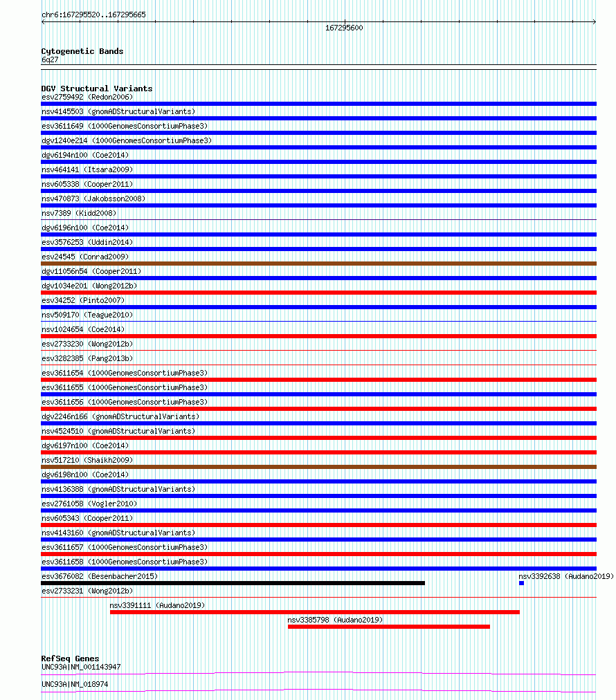
Task: Click the esv24545 (Conrad2009) label
Action: pos(85,257)
